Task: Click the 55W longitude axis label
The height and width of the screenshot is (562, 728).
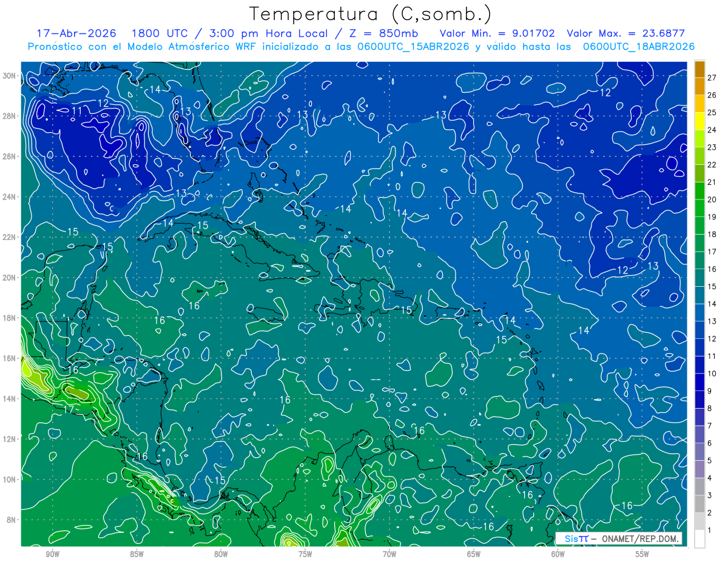Action: [x=642, y=554]
